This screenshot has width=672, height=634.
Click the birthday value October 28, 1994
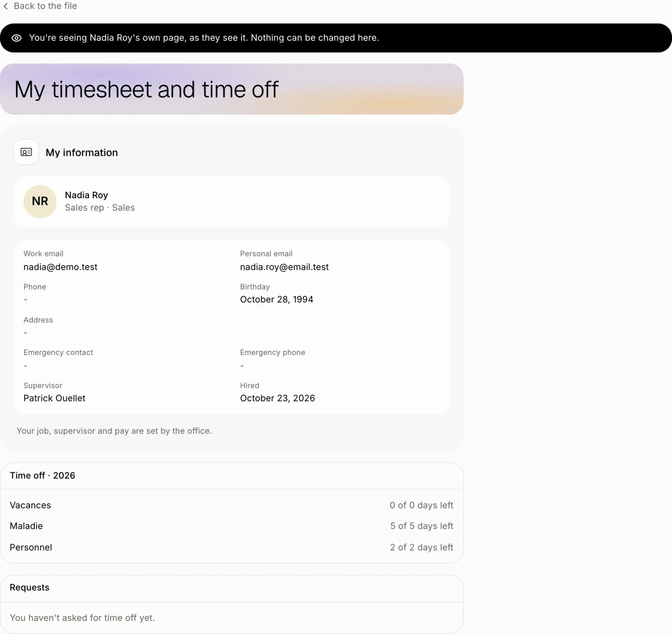point(277,300)
